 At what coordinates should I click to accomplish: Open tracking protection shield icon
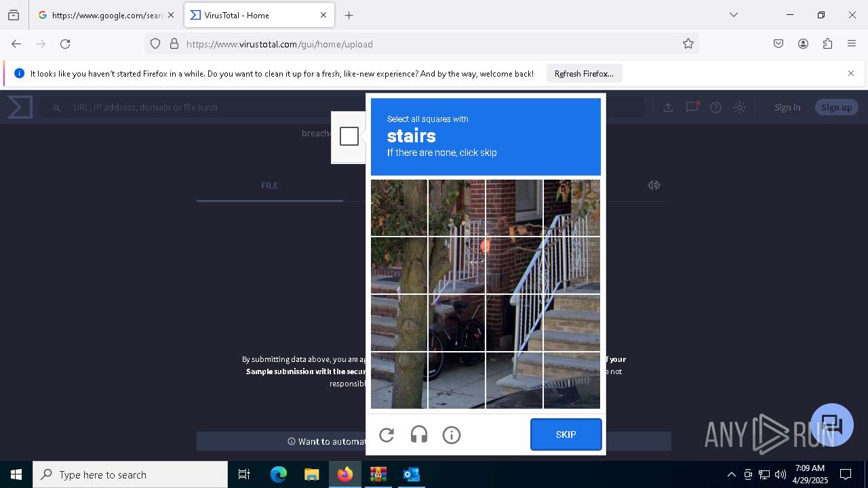tap(155, 44)
